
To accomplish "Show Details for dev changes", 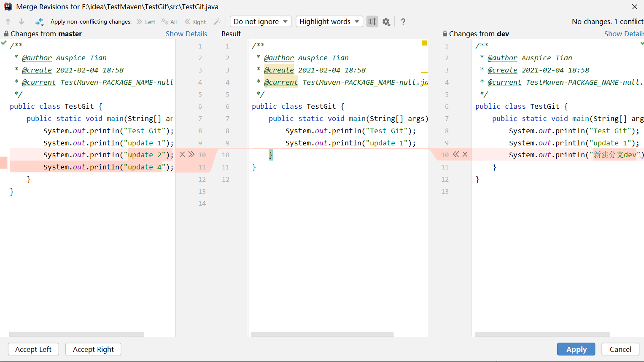I will [x=624, y=34].
